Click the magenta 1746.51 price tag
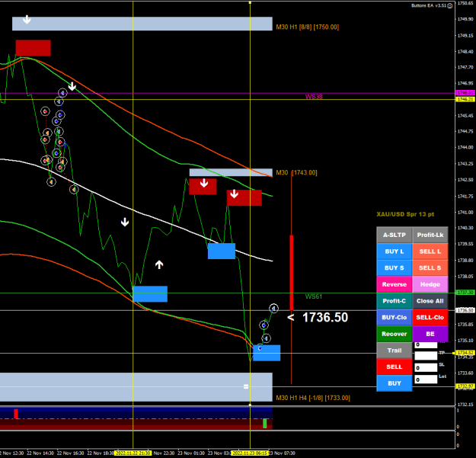This screenshot has height=458, width=476. coord(465,93)
